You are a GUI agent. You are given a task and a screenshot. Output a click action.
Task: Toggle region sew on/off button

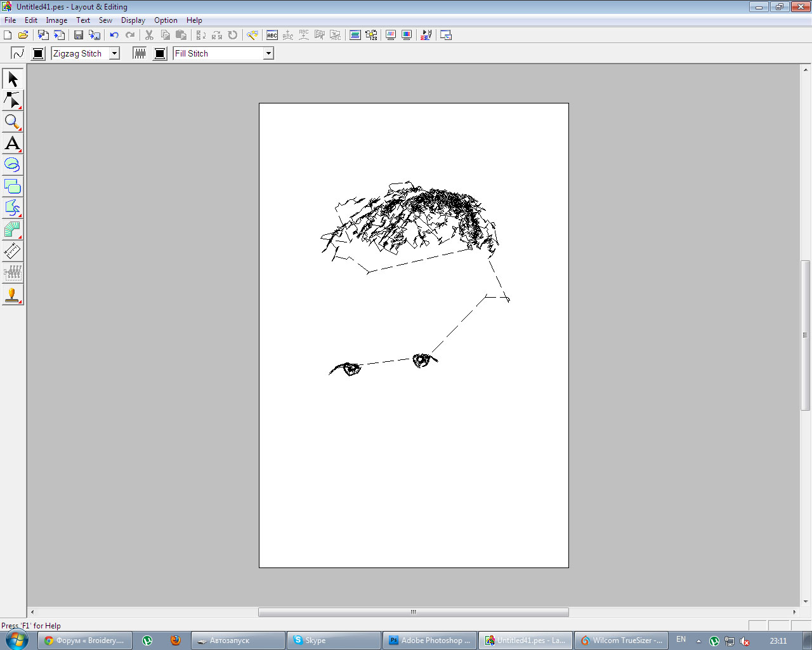(140, 53)
